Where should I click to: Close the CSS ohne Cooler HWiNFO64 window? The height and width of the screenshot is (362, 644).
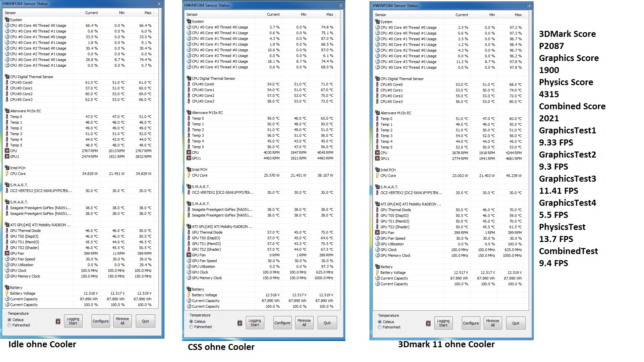(341, 5)
